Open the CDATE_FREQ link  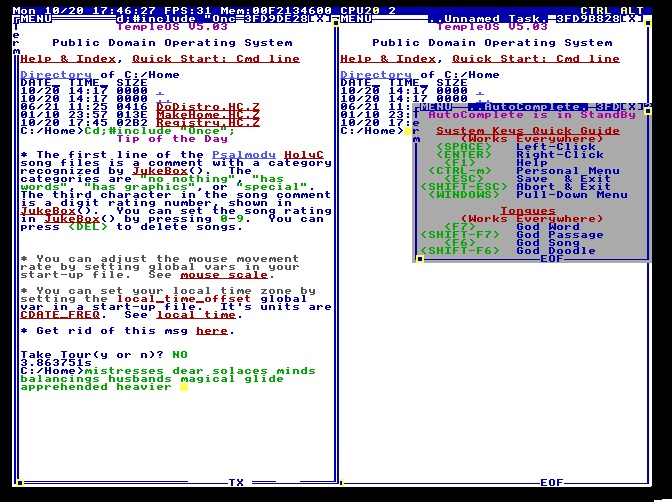(x=60, y=315)
